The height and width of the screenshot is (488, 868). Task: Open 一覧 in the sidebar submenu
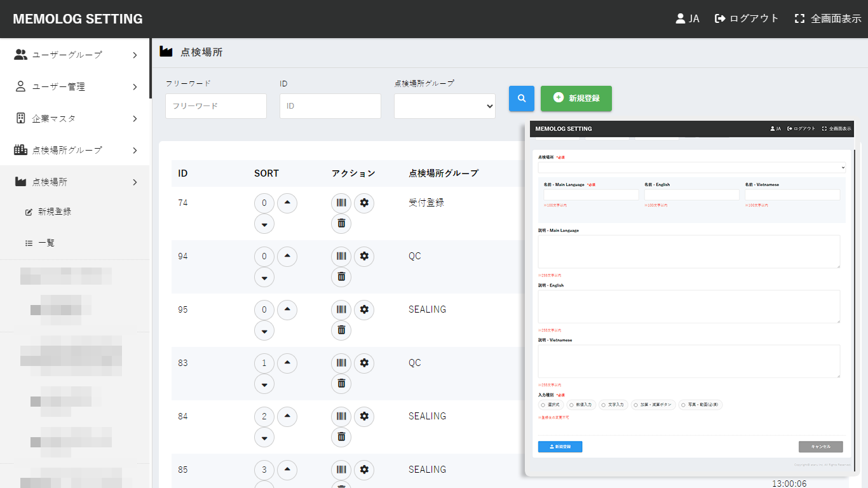[46, 243]
